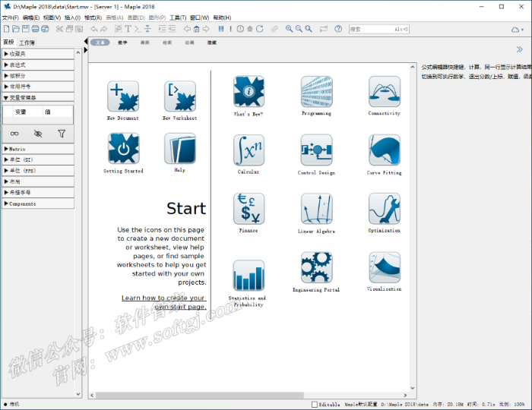Viewport: 532px width, 410px height.
Task: Click in the search input field
Action: click(x=379, y=29)
